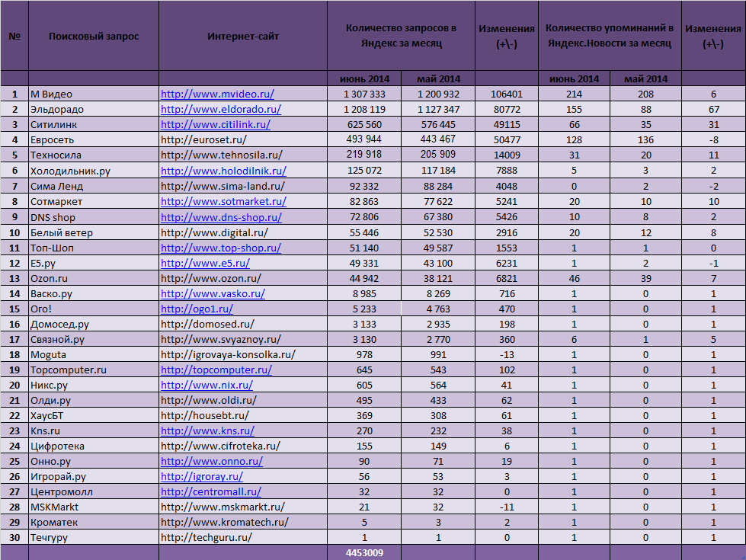Click the 'Ситилинк' cell

click(x=94, y=125)
